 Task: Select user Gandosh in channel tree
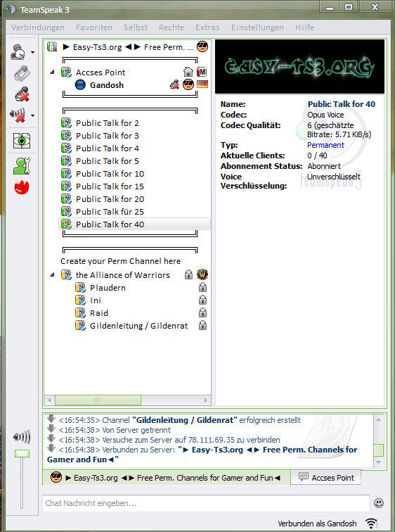point(106,85)
